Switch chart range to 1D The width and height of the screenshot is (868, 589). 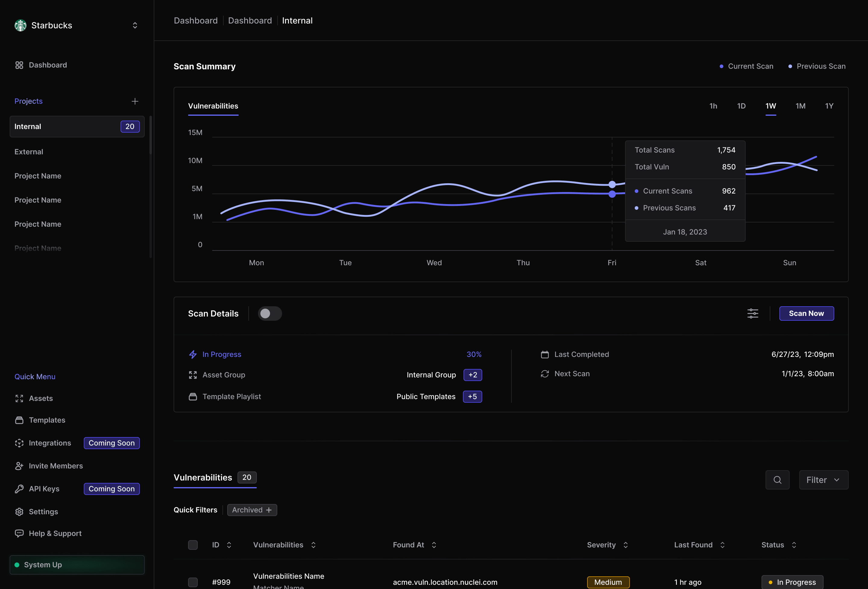[741, 106]
